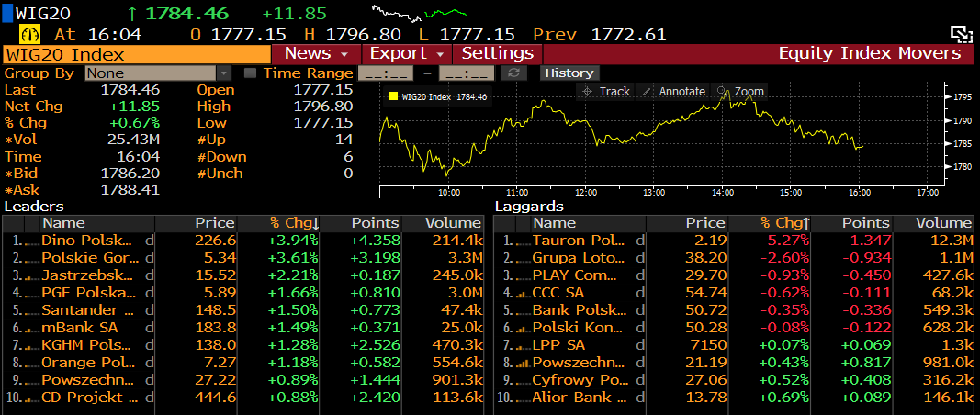980x415 pixels.
Task: Click the yellow gauge icon beside At 16:04
Action: point(29,34)
